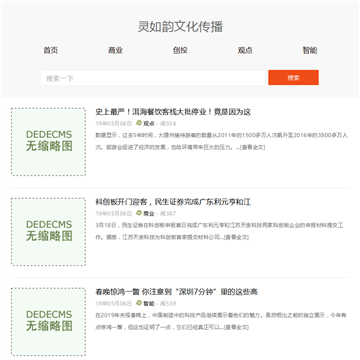360x360 pixels.
Task: Click [查看全文] link of the 洱海 article
Action: pos(252,147)
